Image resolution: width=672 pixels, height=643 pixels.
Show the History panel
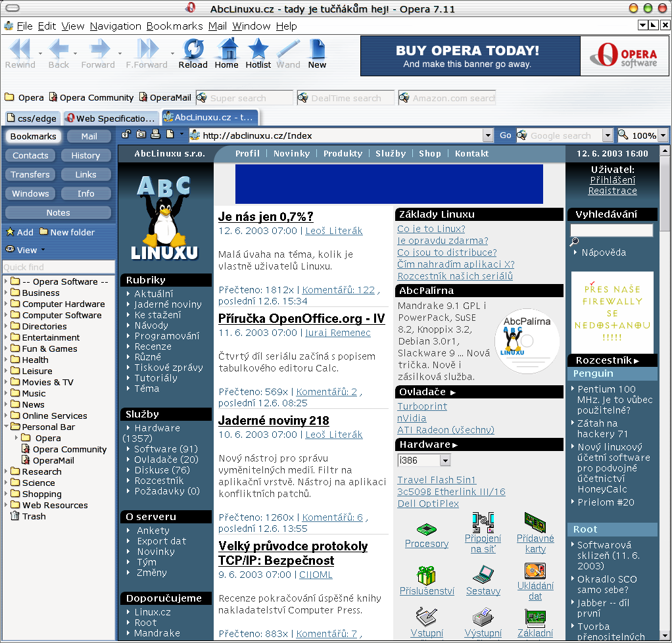pyautogui.click(x=85, y=156)
